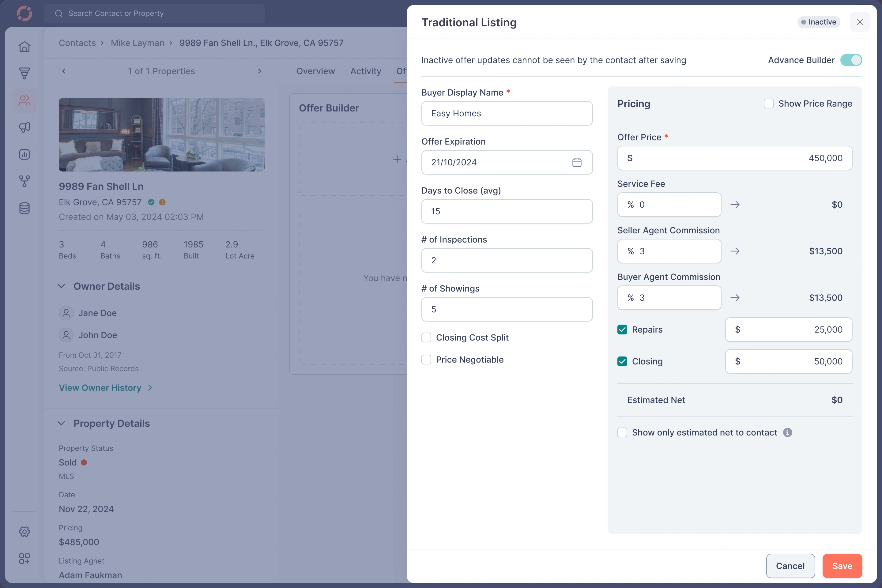
Task: Switch to the Activity tab
Action: (x=365, y=71)
